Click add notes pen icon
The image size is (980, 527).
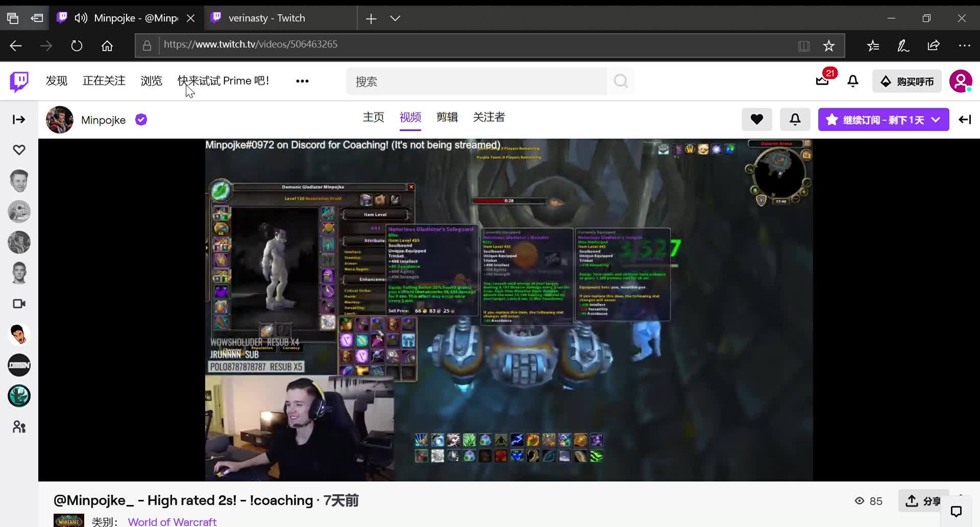pos(903,46)
